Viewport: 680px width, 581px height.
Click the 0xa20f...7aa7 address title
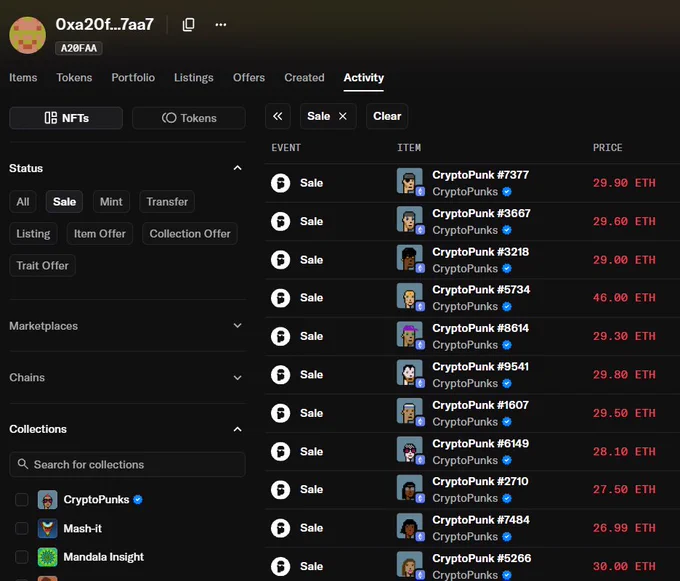coord(105,25)
